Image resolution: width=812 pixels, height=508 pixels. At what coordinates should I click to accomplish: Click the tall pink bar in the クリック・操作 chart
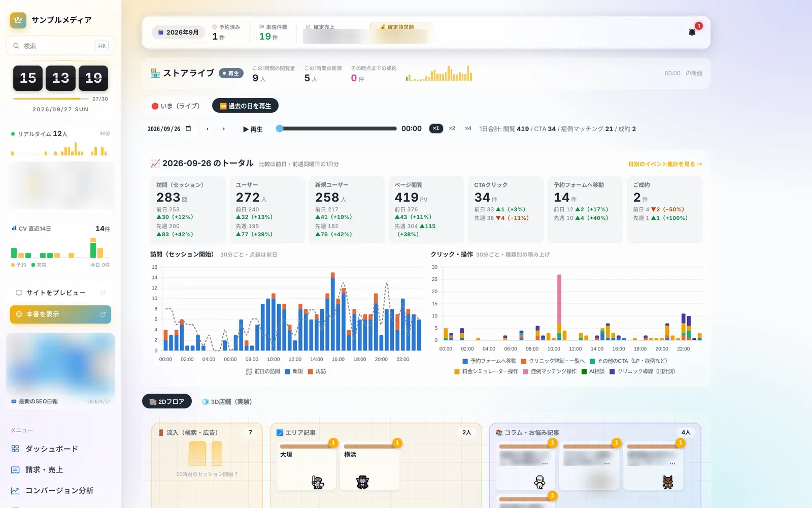click(559, 299)
